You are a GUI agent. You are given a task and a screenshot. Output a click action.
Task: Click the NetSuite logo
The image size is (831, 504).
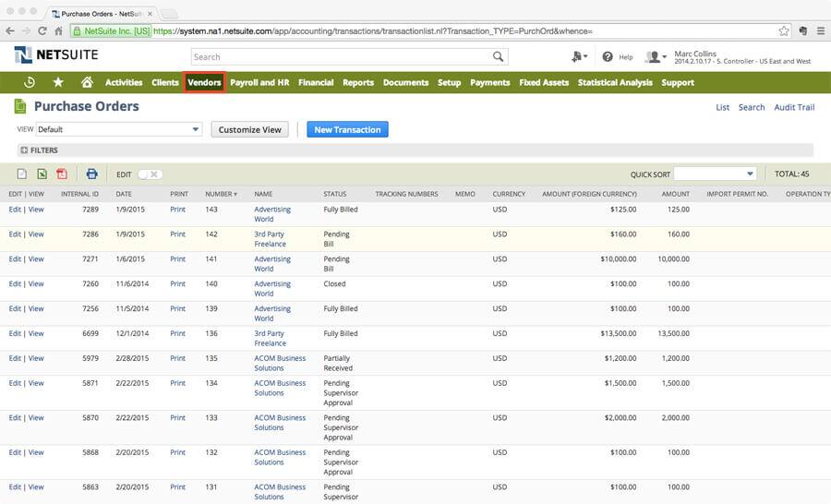56,54
